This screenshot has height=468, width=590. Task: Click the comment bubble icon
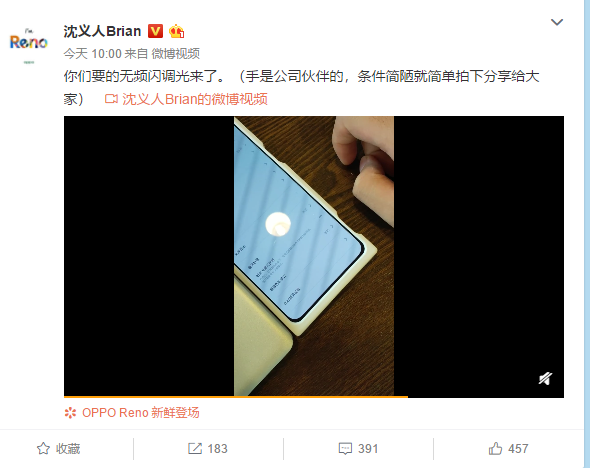point(345,448)
